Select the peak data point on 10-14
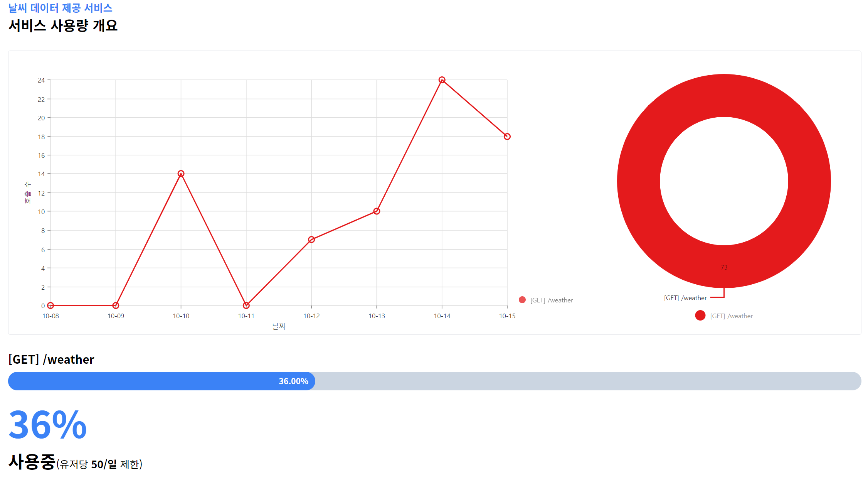The image size is (868, 481). [x=442, y=80]
